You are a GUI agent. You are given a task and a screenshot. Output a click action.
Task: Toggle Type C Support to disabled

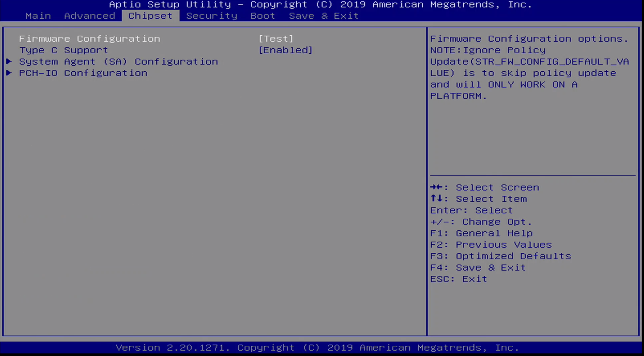(285, 50)
